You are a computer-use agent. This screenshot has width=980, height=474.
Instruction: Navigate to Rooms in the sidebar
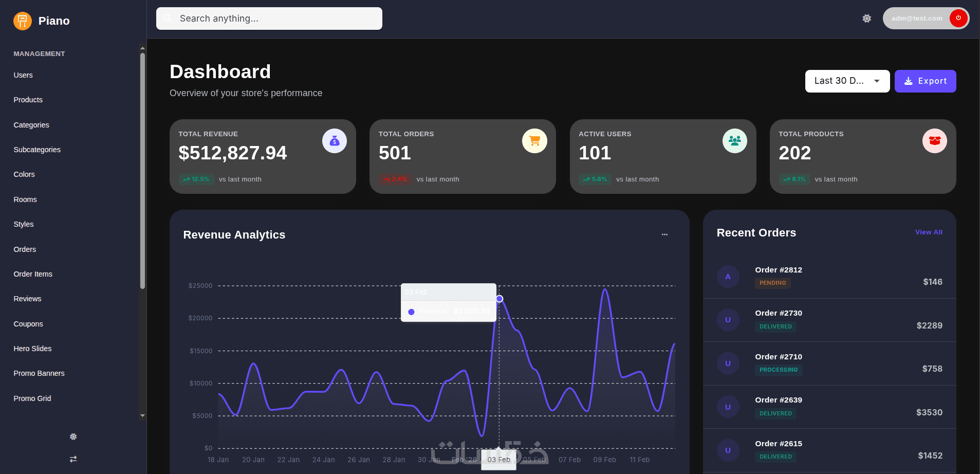(25, 199)
